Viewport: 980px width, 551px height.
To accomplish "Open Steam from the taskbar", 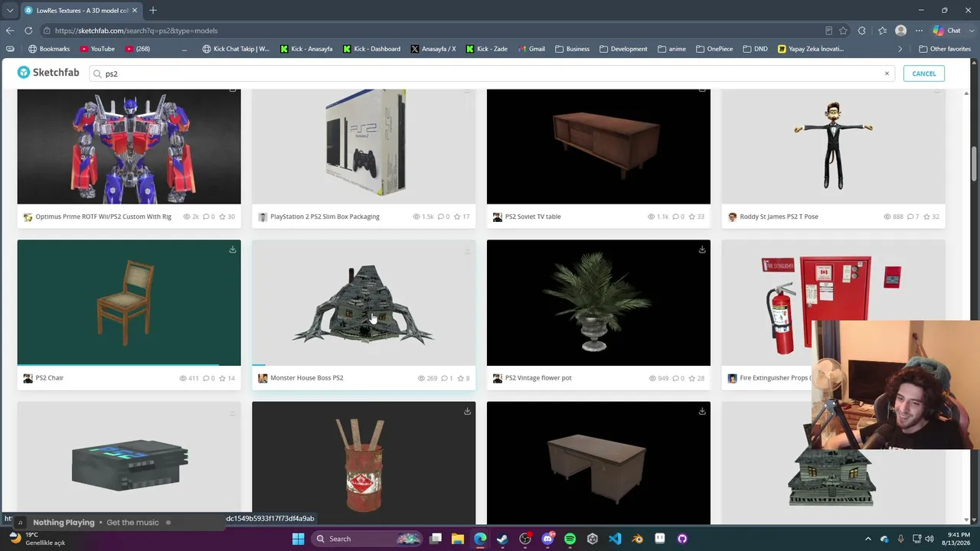I will point(502,539).
